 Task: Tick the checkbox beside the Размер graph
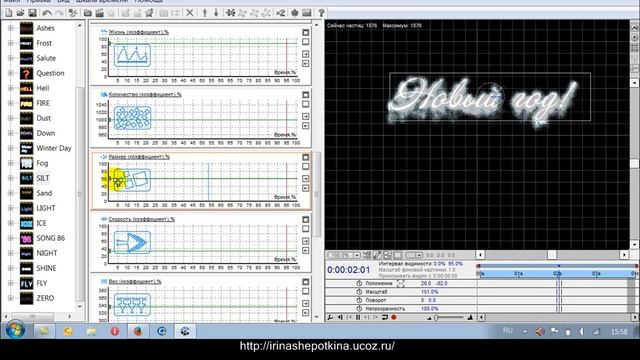(x=305, y=167)
